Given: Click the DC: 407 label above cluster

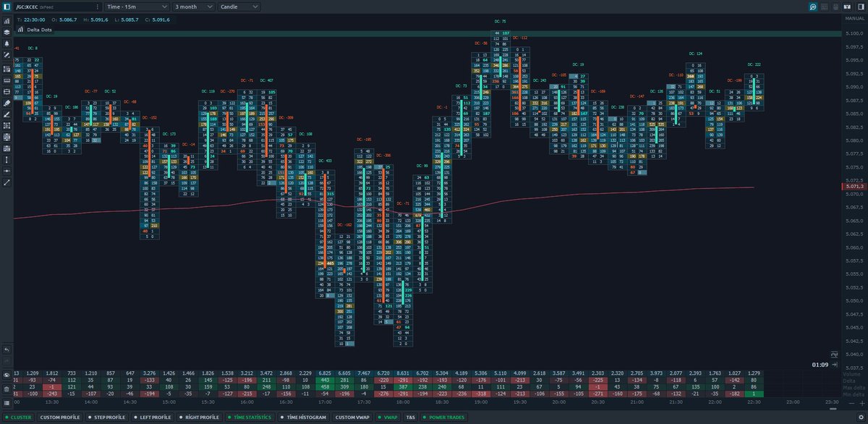Looking at the screenshot, I should pyautogui.click(x=266, y=80).
